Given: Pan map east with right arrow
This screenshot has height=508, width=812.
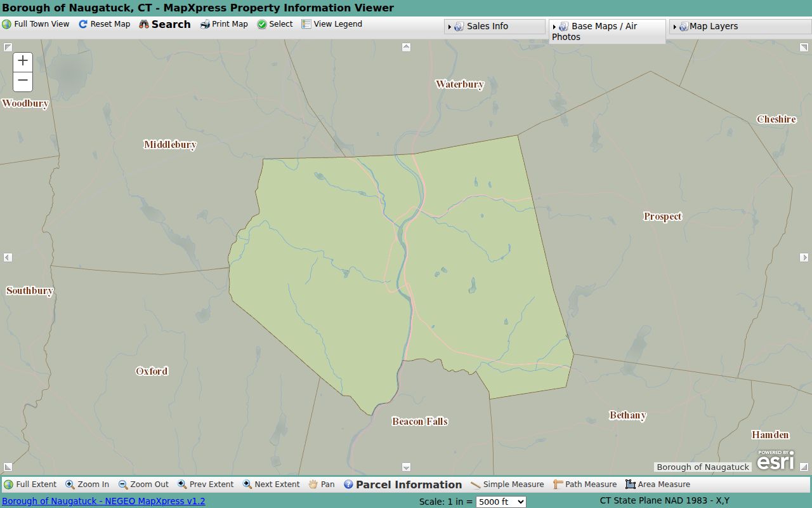Looking at the screenshot, I should click(x=804, y=257).
